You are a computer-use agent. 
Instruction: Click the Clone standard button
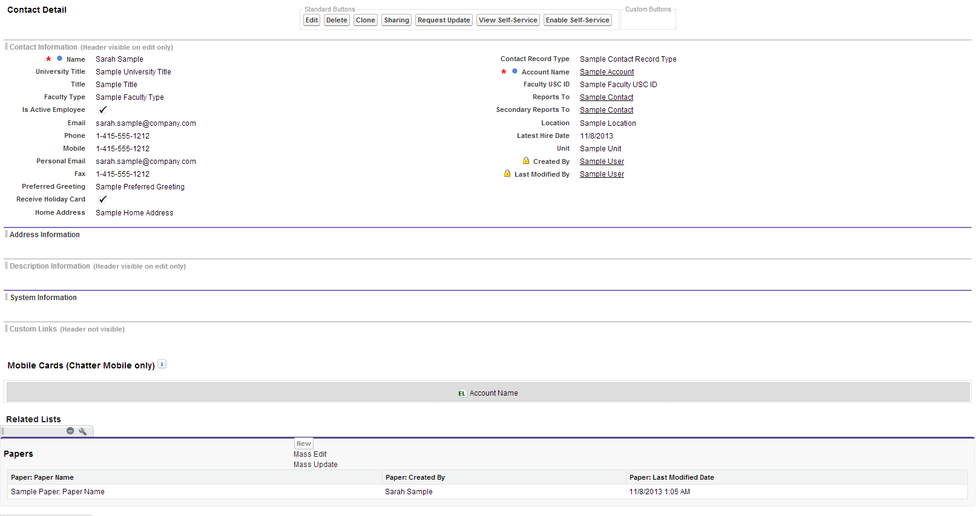point(366,20)
